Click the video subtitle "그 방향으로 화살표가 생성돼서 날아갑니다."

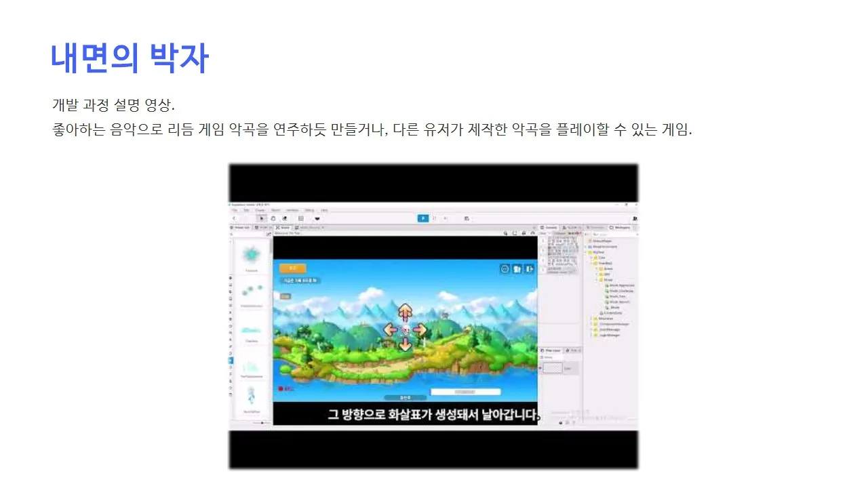click(434, 414)
